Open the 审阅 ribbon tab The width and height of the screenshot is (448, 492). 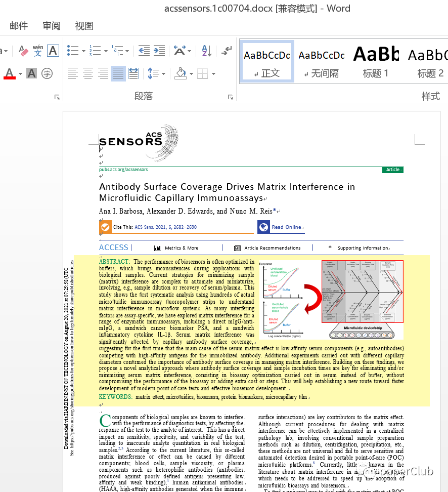[x=52, y=26]
